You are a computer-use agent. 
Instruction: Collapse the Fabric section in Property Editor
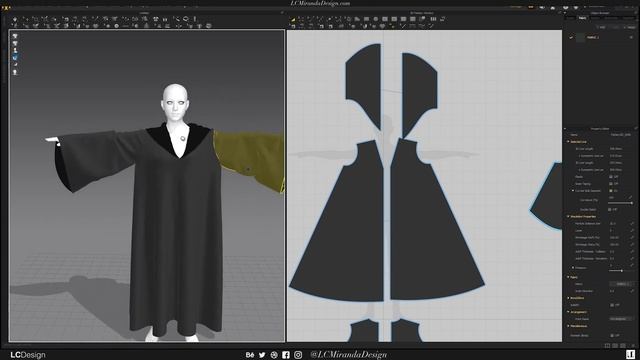point(568,277)
